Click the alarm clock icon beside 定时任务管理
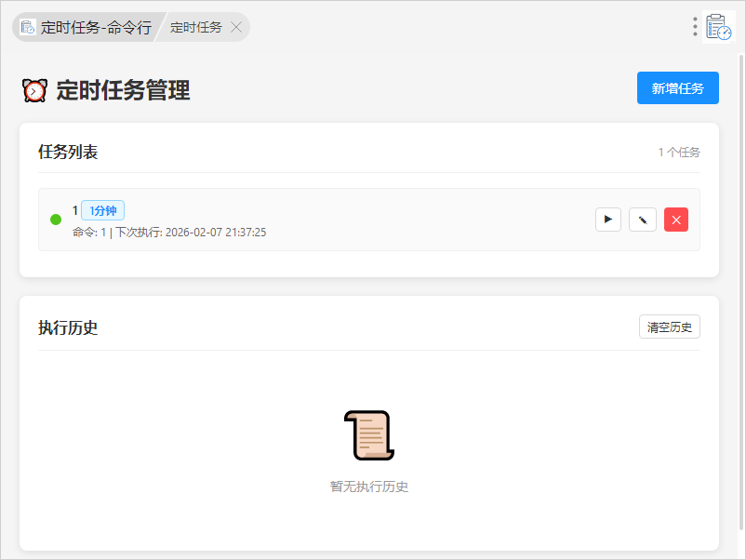 (x=34, y=90)
